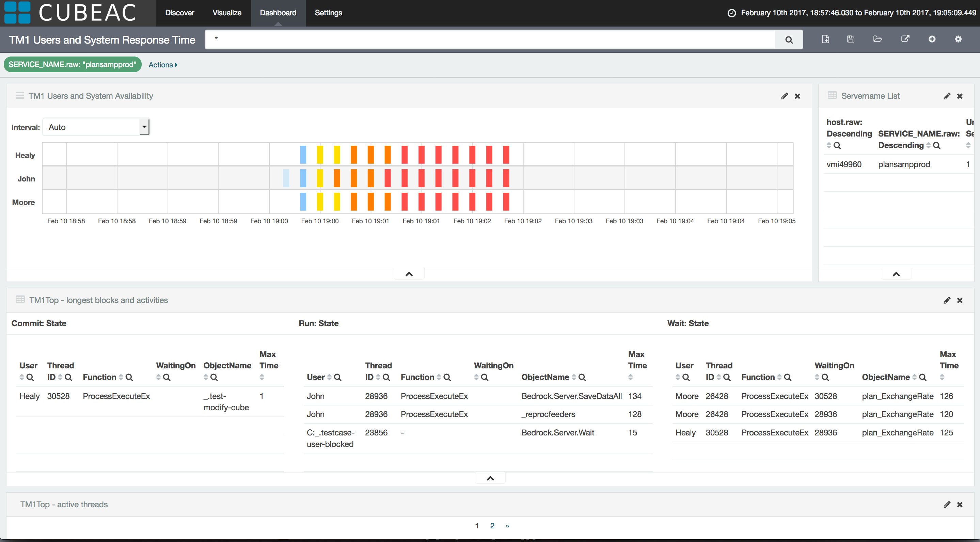Open the Settings tab
980x542 pixels.
[328, 13]
